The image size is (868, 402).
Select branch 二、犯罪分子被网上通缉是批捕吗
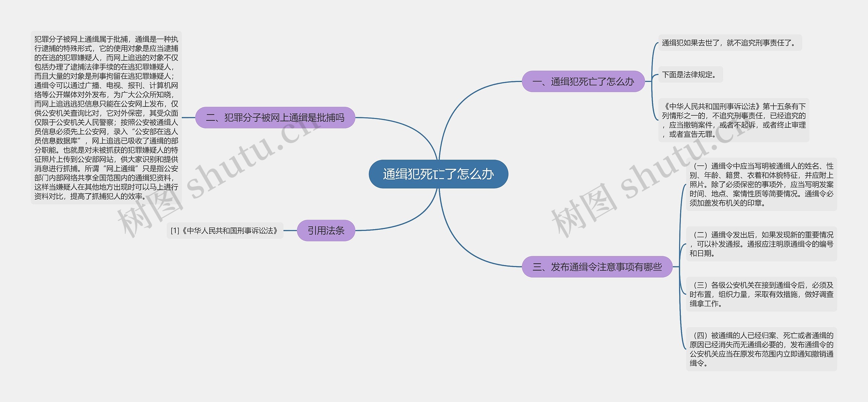pos(275,118)
